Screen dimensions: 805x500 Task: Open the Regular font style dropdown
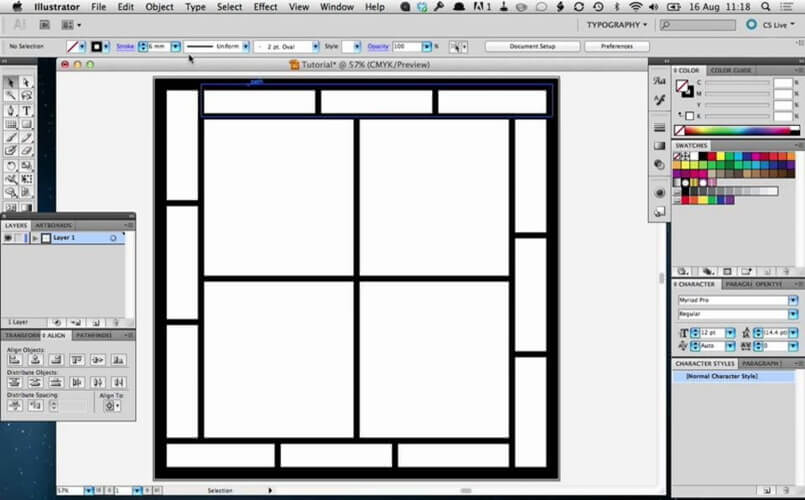tap(793, 314)
